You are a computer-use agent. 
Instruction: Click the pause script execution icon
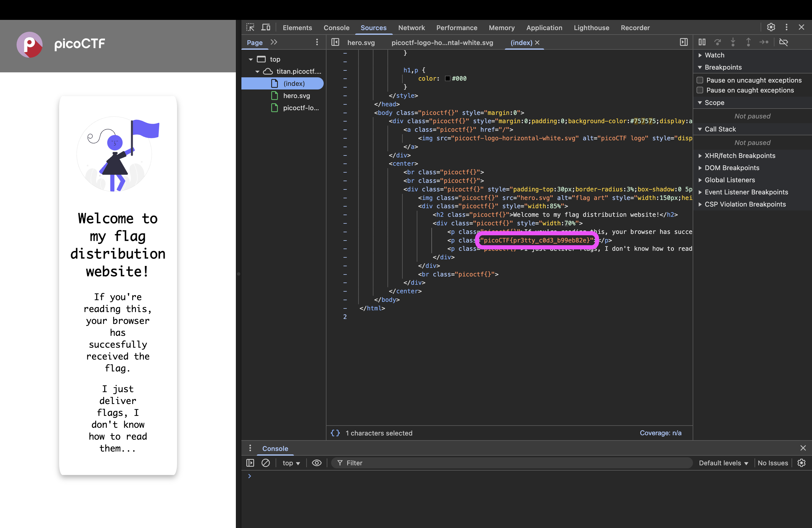702,42
